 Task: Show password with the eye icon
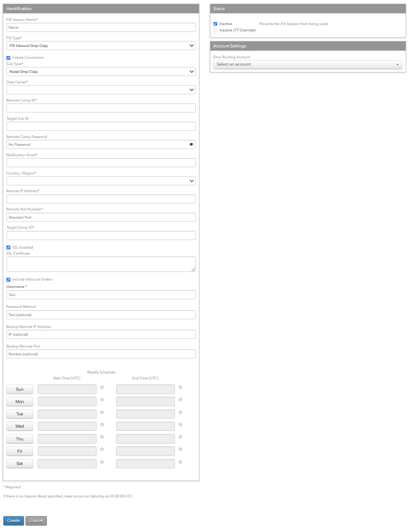(191, 145)
